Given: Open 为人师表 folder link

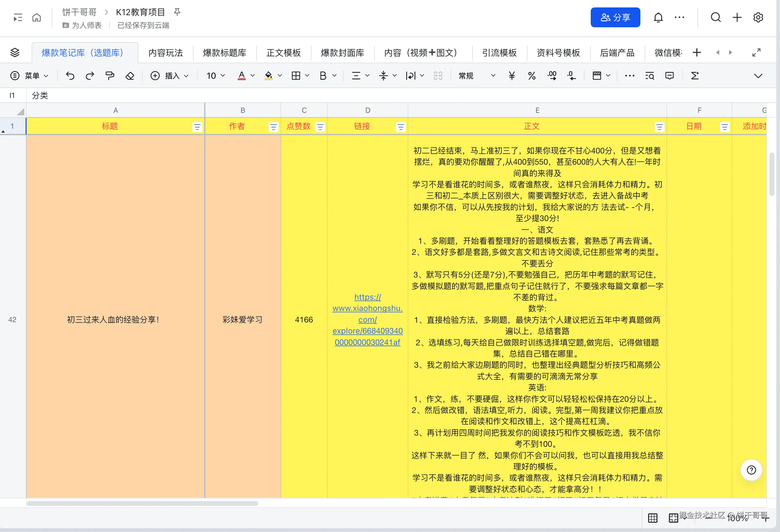Looking at the screenshot, I should [82, 25].
